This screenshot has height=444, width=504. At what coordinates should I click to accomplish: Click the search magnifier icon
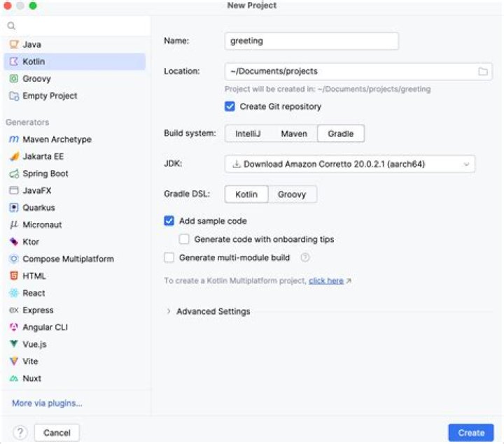point(11,26)
